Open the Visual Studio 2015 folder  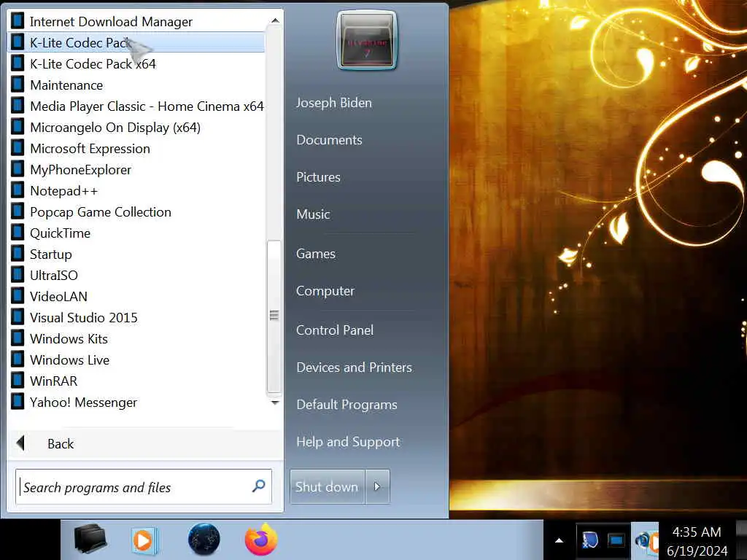click(x=136, y=318)
